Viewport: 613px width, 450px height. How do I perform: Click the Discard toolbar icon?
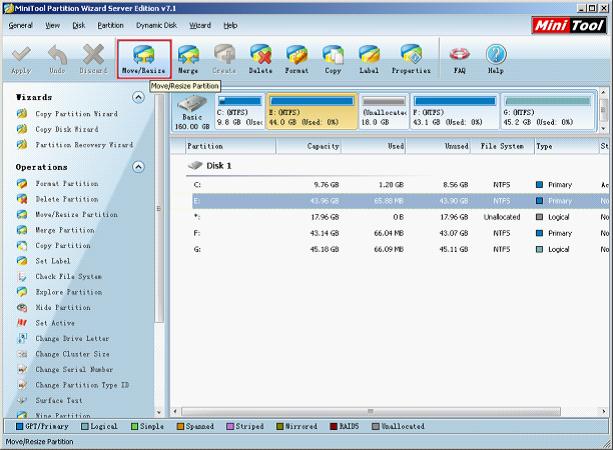point(93,59)
